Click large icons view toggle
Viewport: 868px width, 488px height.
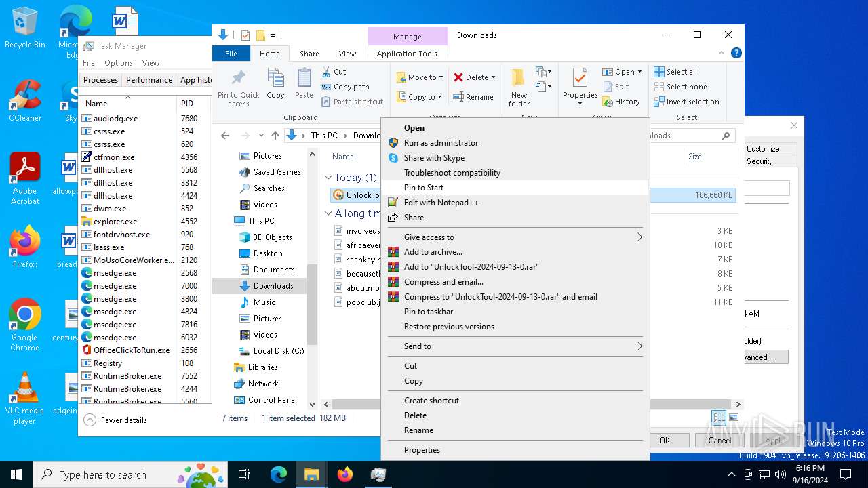point(733,418)
